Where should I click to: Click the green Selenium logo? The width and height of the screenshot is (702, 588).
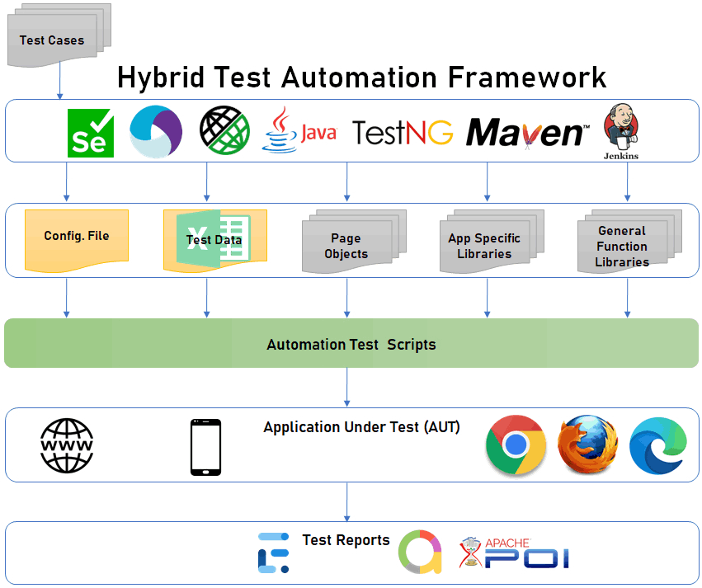[x=91, y=133]
